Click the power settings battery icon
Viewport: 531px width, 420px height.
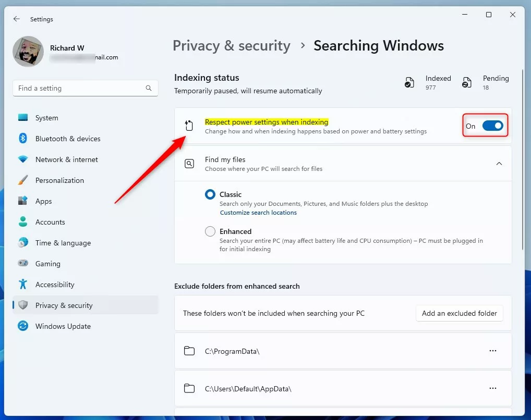tap(189, 126)
